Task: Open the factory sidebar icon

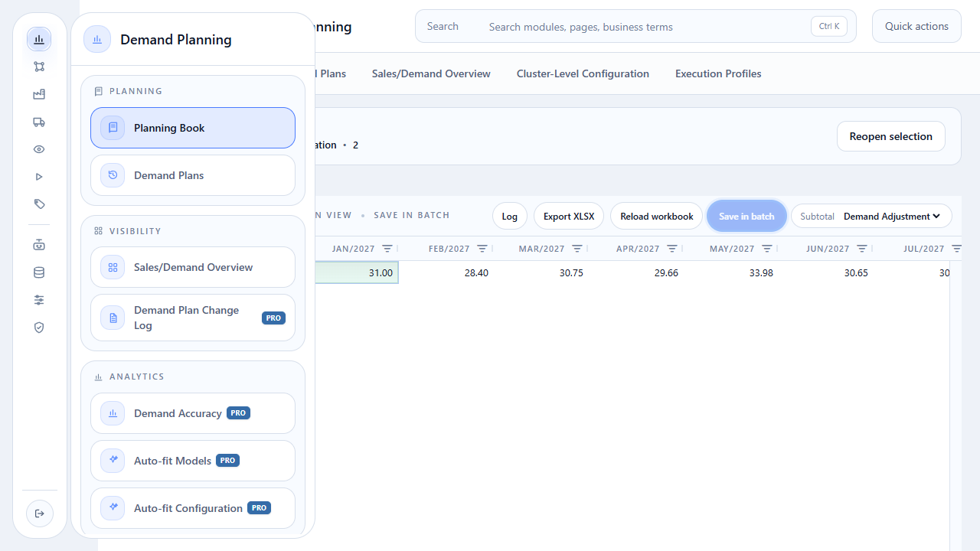Action: click(39, 94)
